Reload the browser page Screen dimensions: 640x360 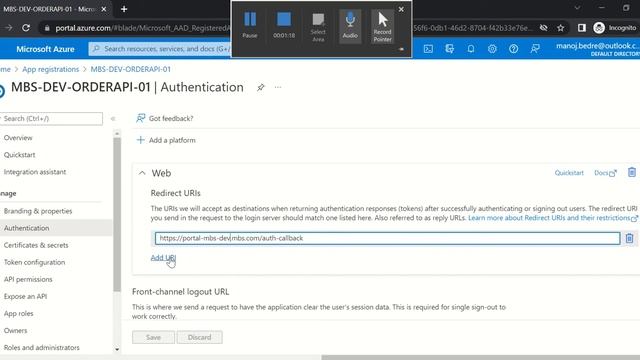click(x=26, y=28)
